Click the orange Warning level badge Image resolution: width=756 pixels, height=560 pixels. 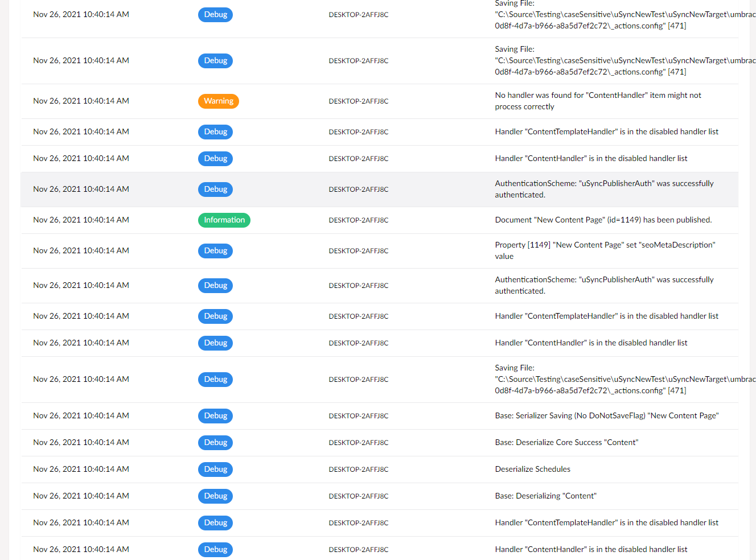click(x=218, y=101)
